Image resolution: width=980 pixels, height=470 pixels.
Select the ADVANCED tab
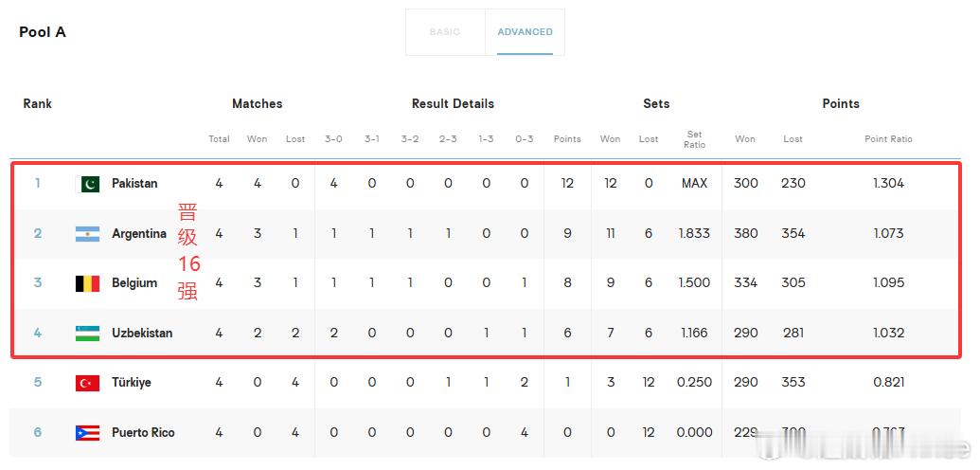click(525, 32)
